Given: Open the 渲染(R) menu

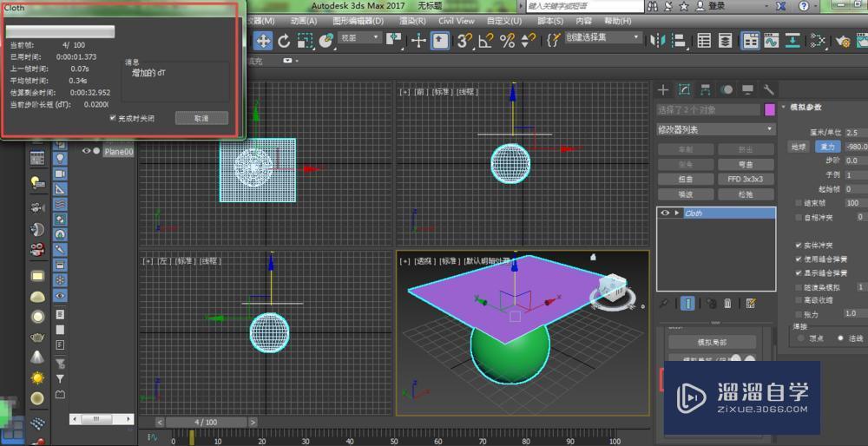Looking at the screenshot, I should [x=412, y=21].
